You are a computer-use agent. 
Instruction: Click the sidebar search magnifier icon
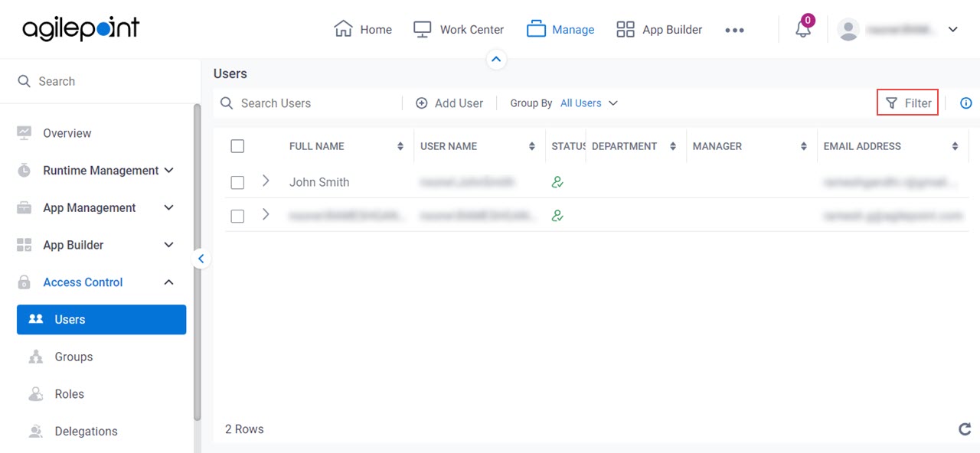tap(24, 81)
